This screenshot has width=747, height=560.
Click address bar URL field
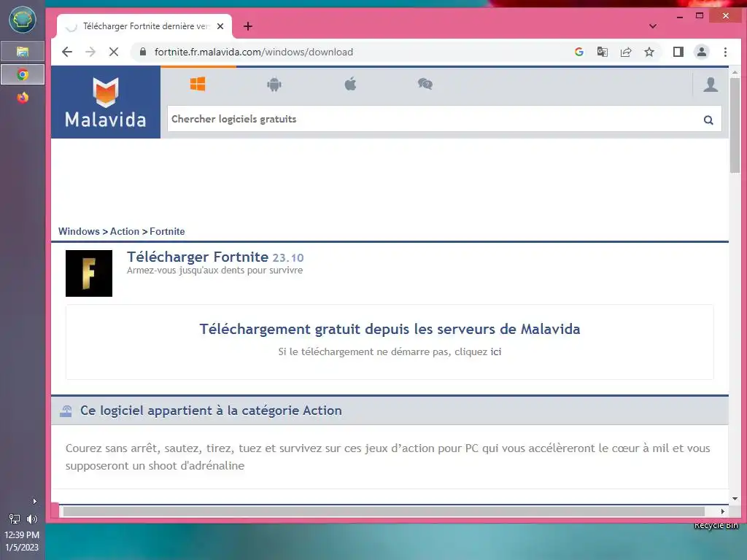click(352, 52)
